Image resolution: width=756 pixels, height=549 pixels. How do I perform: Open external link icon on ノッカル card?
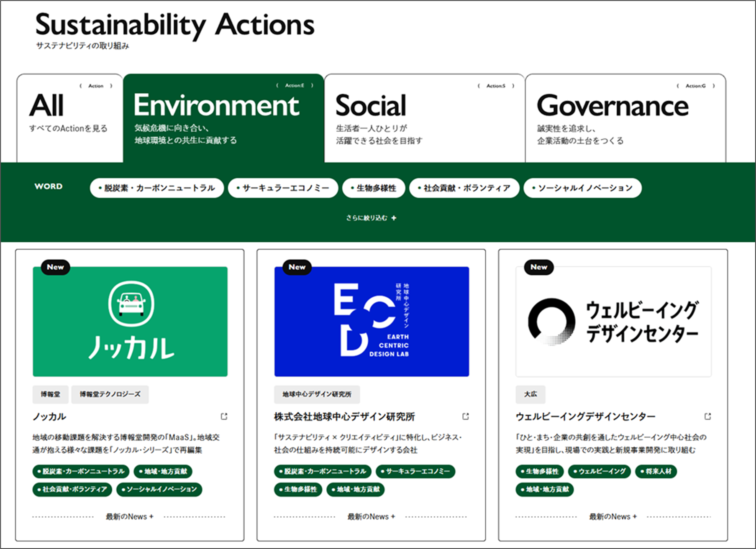(x=224, y=416)
